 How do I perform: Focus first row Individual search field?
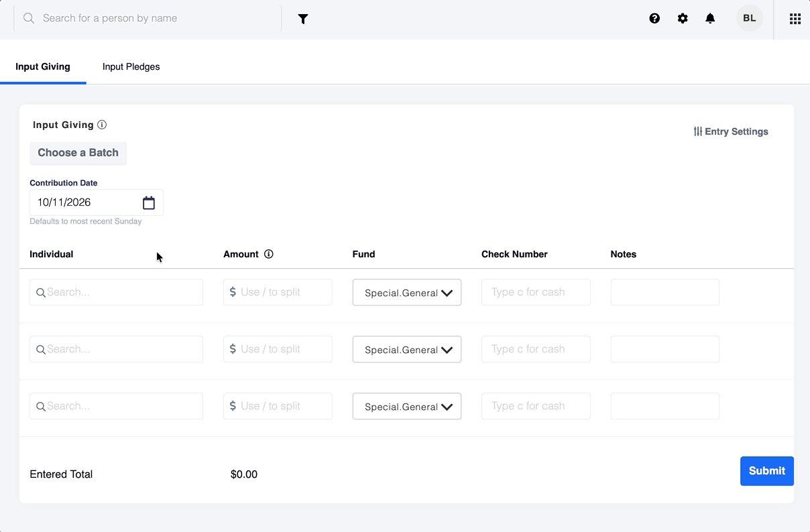tap(116, 292)
